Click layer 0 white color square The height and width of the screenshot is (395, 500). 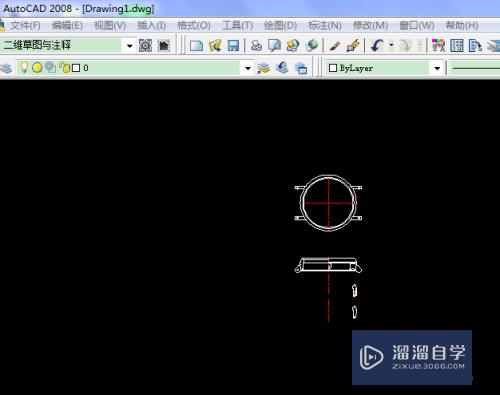[76, 68]
